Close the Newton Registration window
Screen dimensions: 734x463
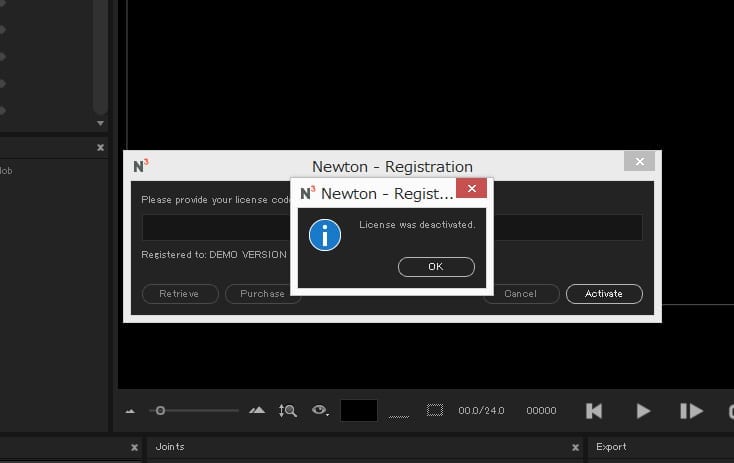click(x=639, y=162)
